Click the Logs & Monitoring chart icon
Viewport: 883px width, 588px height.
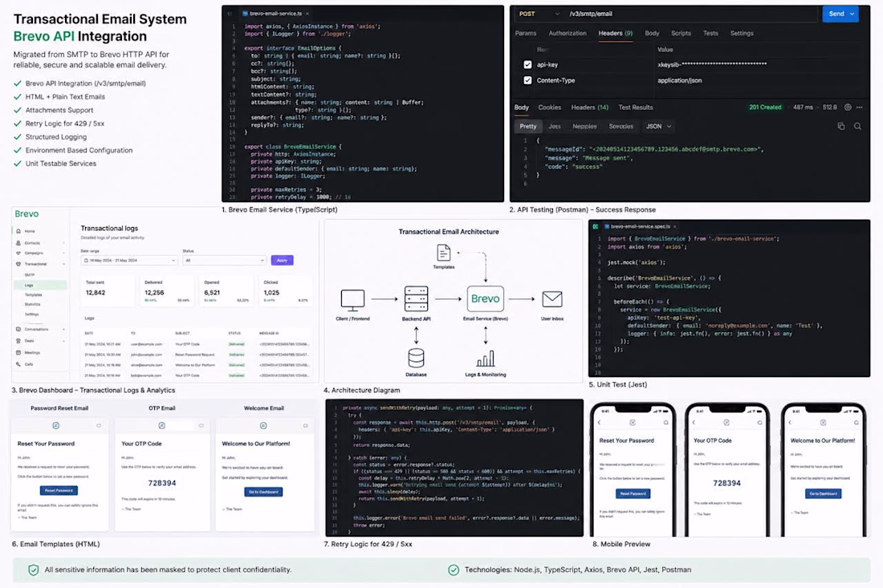click(x=486, y=359)
